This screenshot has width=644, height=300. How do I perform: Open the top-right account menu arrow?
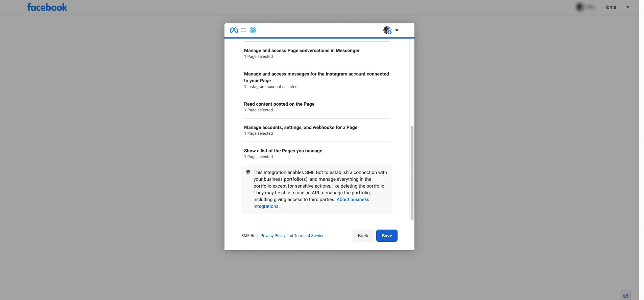(628, 7)
